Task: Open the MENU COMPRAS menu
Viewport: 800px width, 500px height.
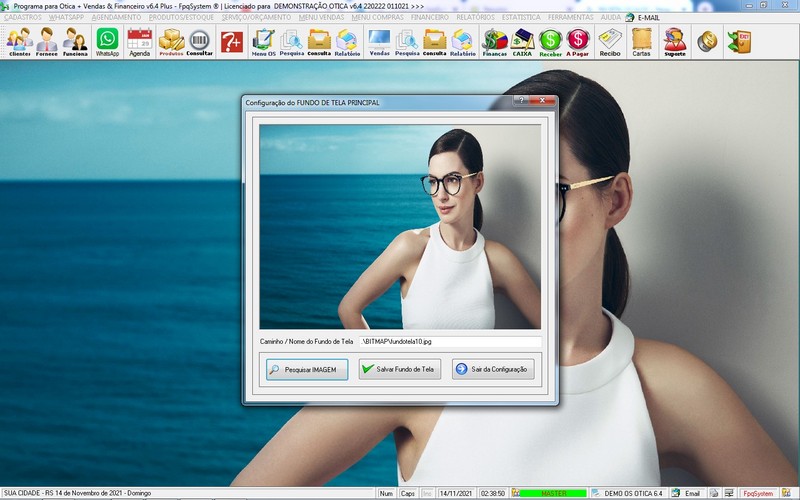Action: (x=378, y=17)
